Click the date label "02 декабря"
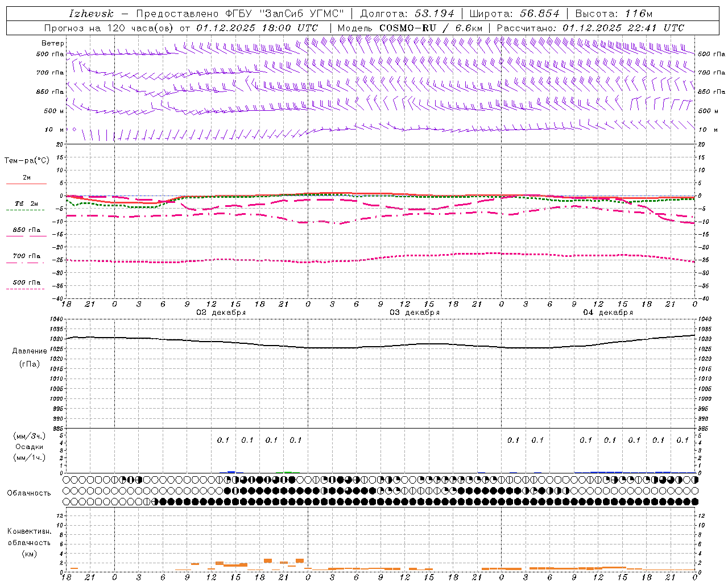The image size is (728, 582). click(221, 313)
